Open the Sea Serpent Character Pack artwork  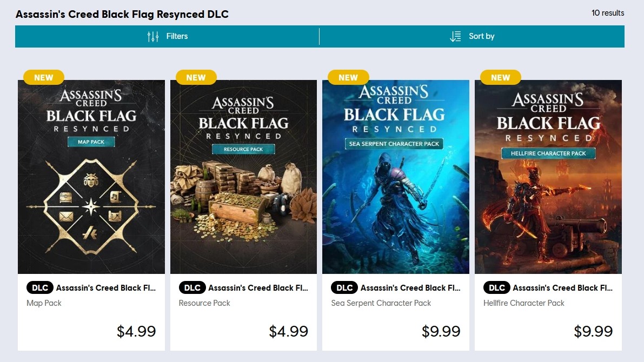pyautogui.click(x=395, y=177)
